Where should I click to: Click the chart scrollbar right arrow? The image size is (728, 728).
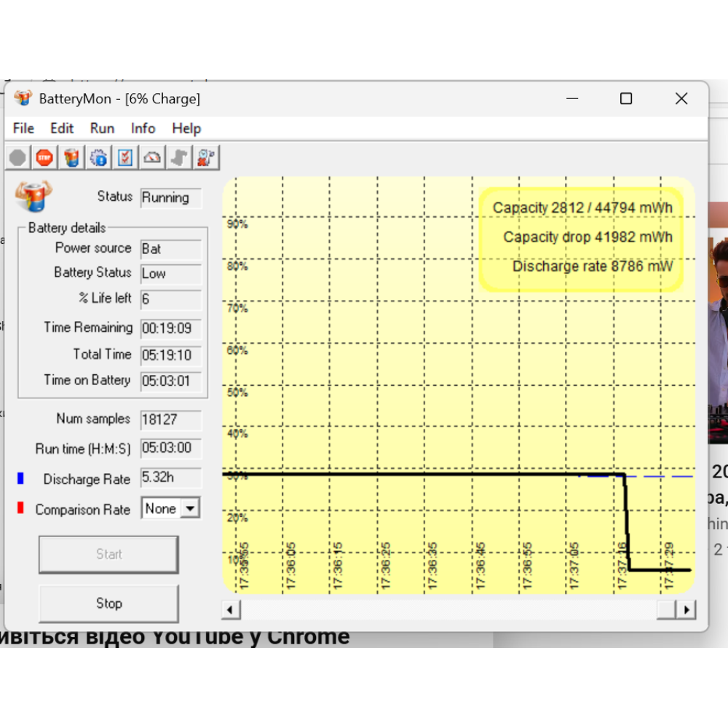point(686,609)
